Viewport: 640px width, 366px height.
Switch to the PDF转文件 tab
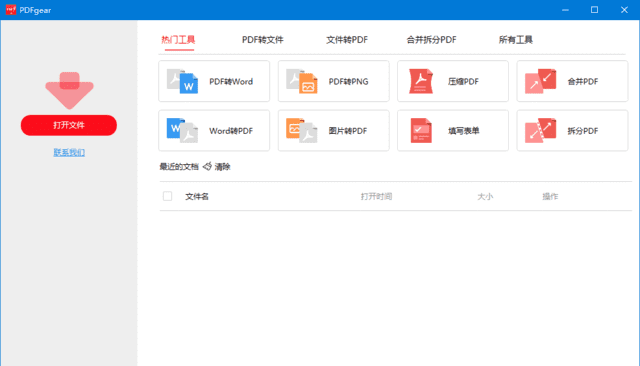(x=262, y=40)
